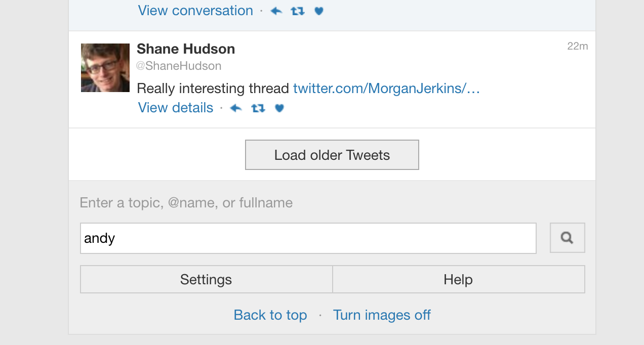The height and width of the screenshot is (345, 644).
Task: Click reply arrow next to View conversation
Action: tap(276, 11)
